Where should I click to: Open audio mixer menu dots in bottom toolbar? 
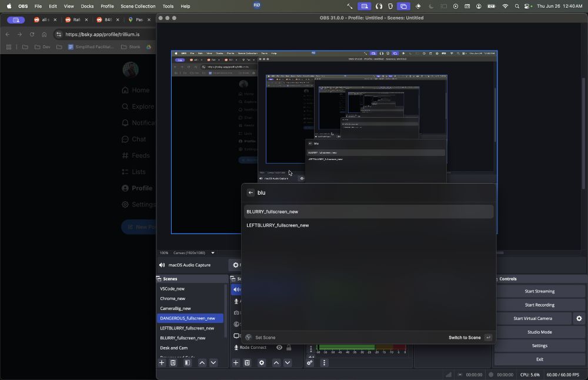point(325,363)
